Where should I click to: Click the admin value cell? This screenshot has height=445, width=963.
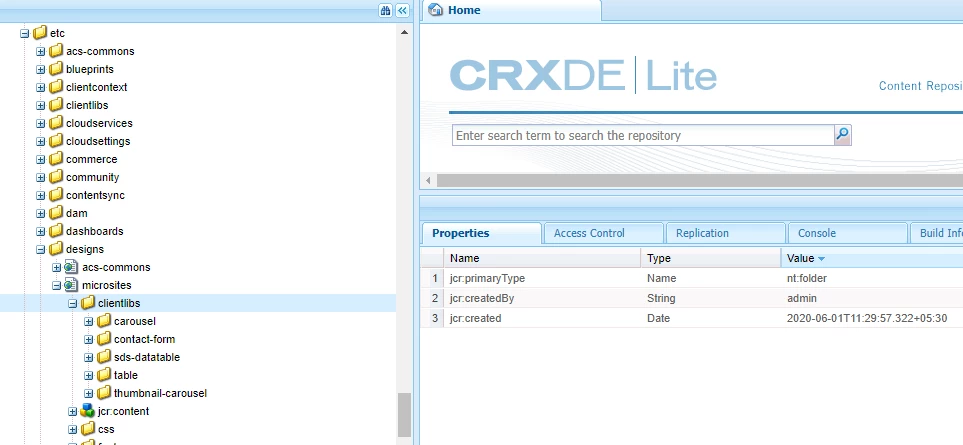871,298
